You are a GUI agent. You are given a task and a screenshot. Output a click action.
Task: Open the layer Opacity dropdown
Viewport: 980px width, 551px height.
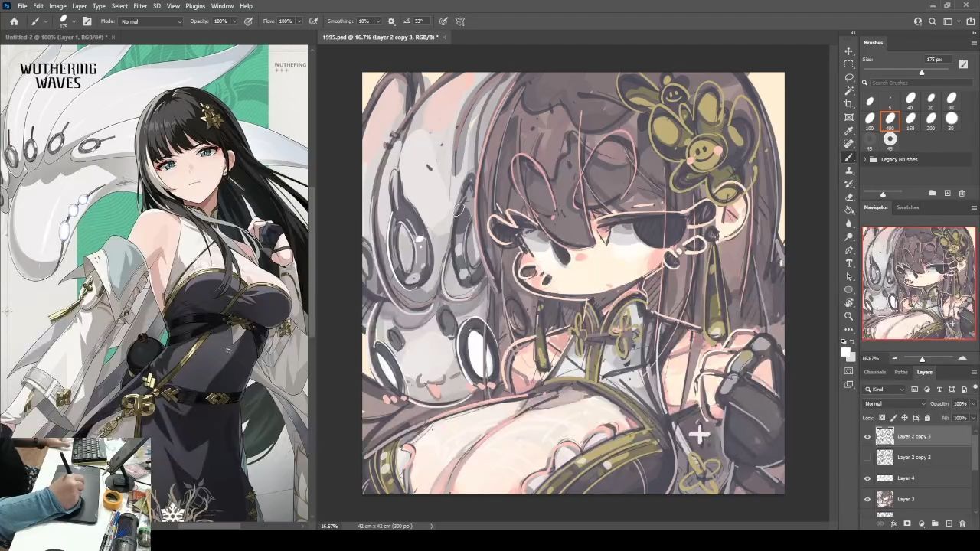click(x=973, y=403)
